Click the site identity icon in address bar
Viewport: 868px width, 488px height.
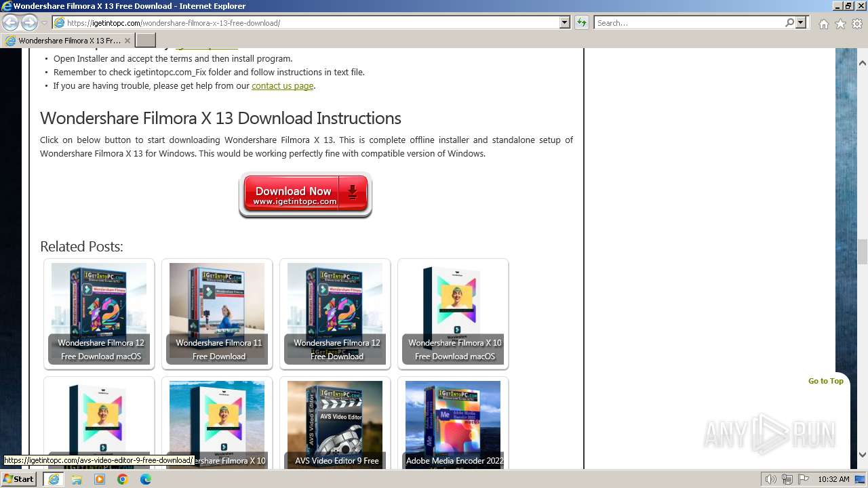tap(59, 22)
